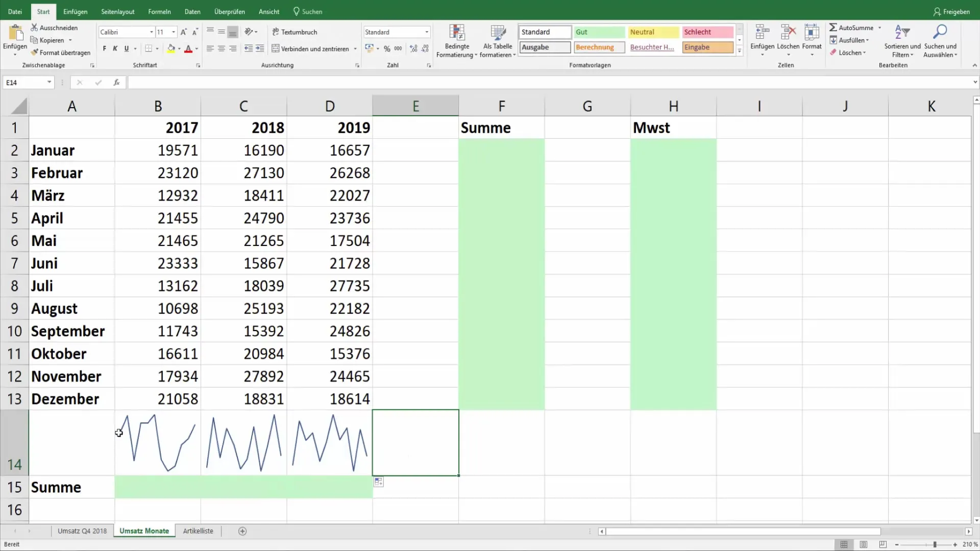Viewport: 980px width, 551px height.
Task: Click Ausschneiden scissors icon
Action: tap(34, 28)
